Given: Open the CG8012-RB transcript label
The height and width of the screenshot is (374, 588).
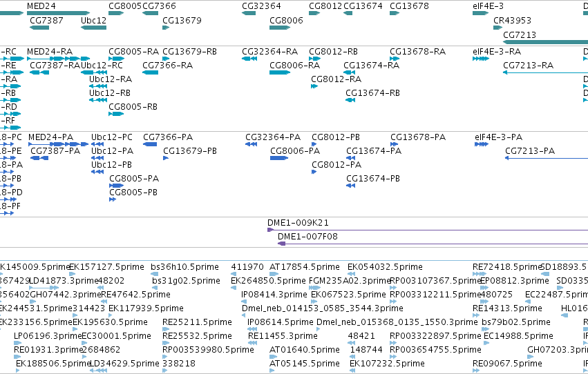Looking at the screenshot, I should pos(333,51).
